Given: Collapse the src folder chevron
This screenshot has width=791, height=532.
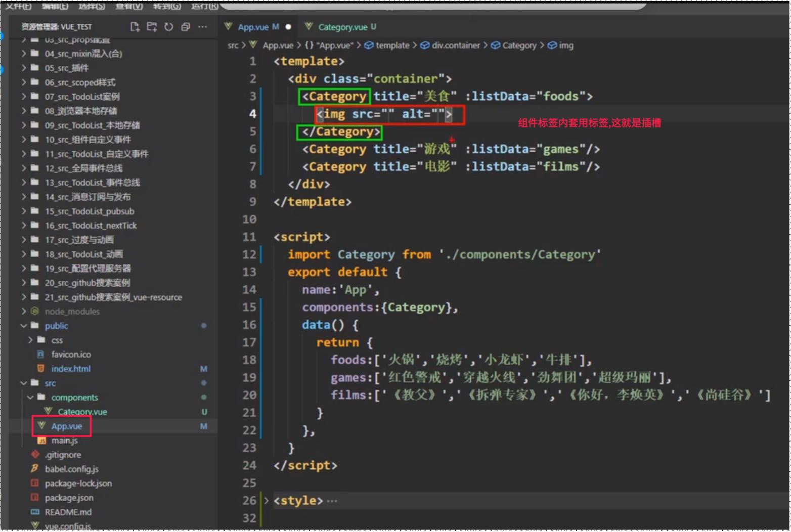Looking at the screenshot, I should [x=24, y=383].
